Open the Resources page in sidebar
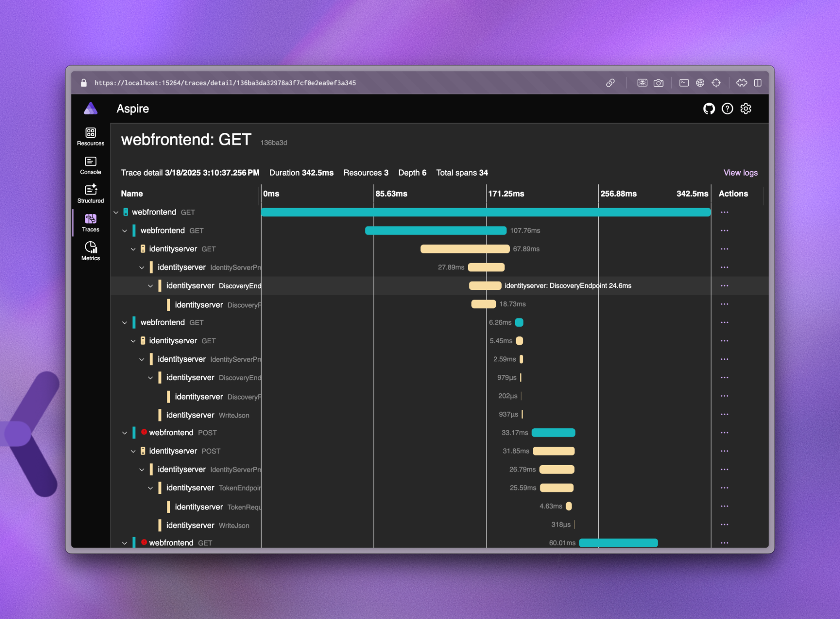840x619 pixels. coord(90,137)
